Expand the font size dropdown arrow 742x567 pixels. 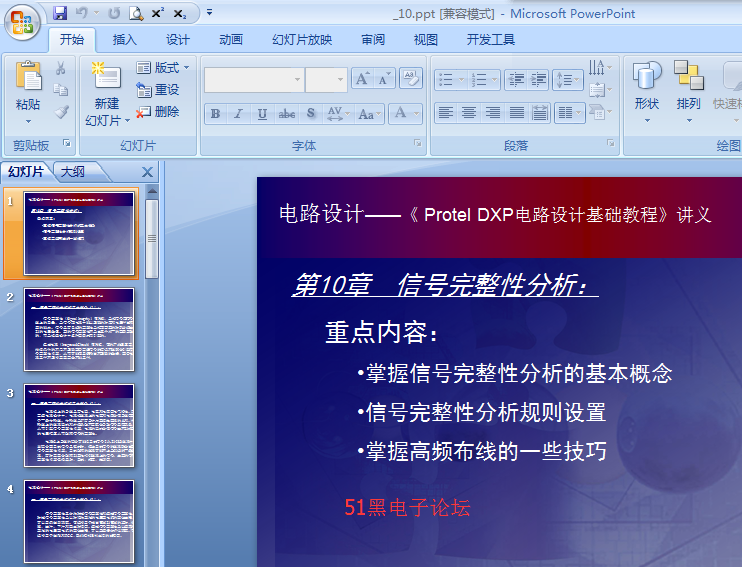[340, 80]
